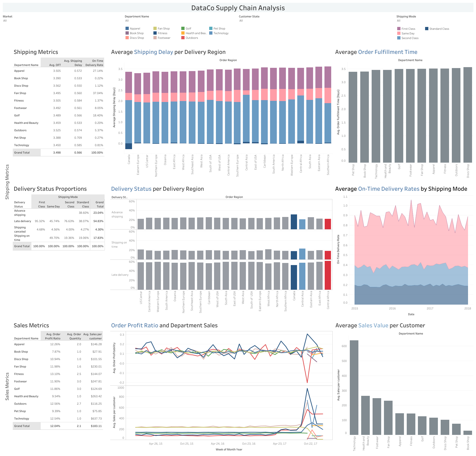Screen dimensions: 476x456
Task: Click 2016 label on date axis
Action: click(392, 308)
